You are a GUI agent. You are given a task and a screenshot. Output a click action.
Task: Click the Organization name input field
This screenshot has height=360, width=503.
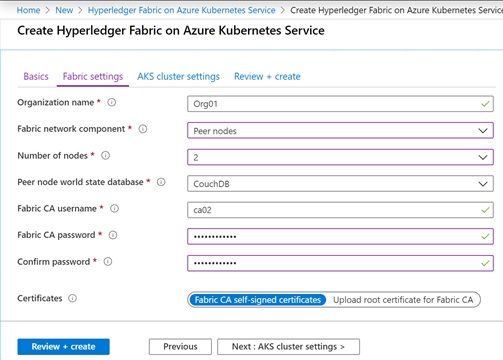tap(340, 104)
